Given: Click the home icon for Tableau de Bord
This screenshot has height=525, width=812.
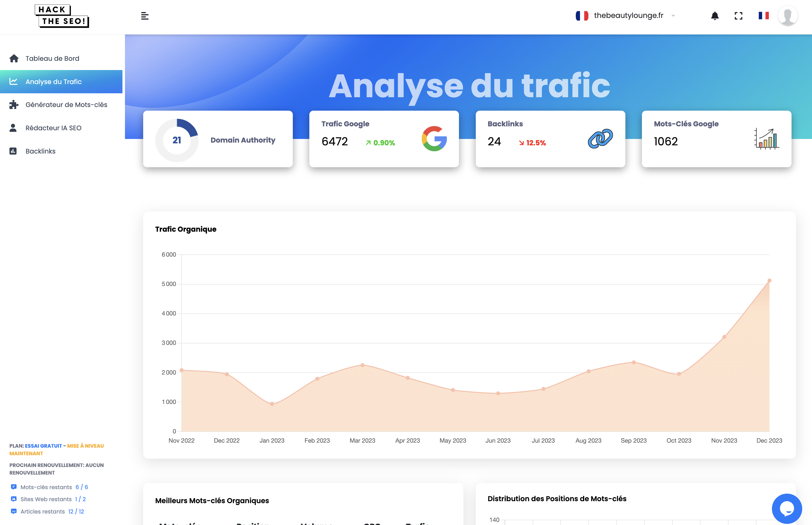Looking at the screenshot, I should [x=14, y=58].
